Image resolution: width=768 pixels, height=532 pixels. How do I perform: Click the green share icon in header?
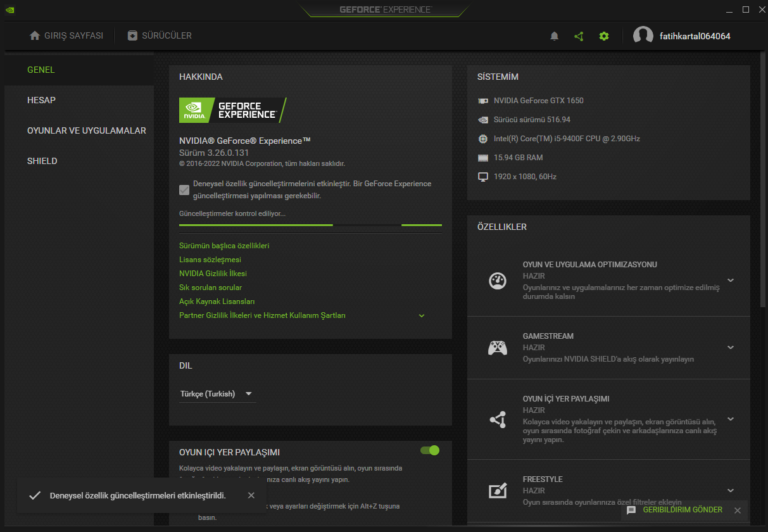579,36
